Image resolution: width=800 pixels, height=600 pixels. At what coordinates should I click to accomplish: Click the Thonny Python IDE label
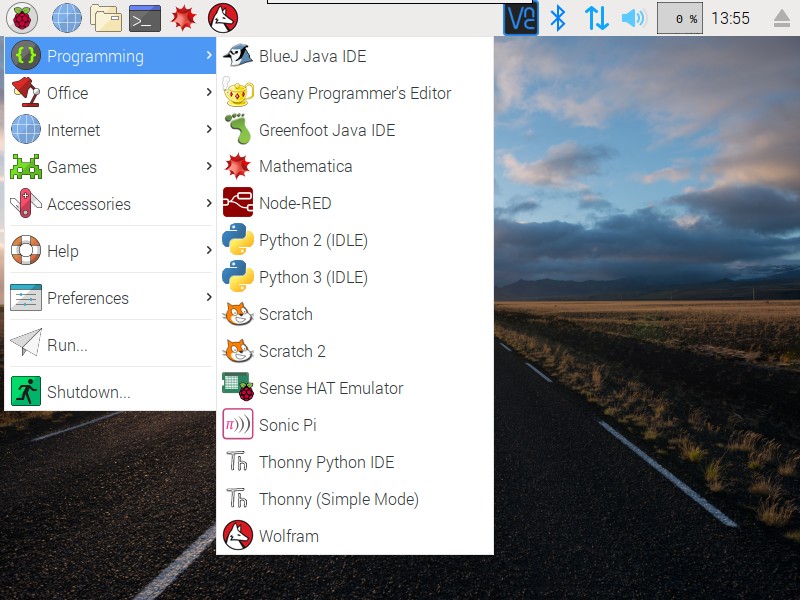(x=327, y=462)
